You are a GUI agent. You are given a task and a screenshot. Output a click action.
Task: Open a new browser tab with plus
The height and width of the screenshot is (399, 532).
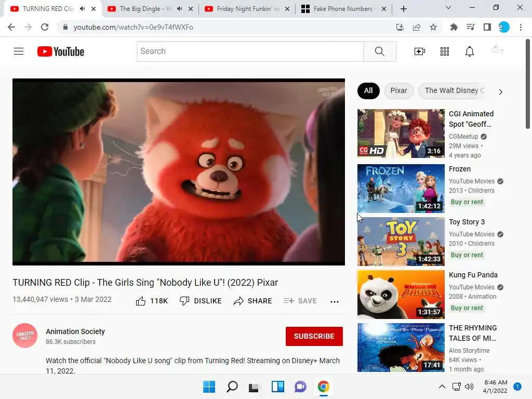pyautogui.click(x=403, y=9)
